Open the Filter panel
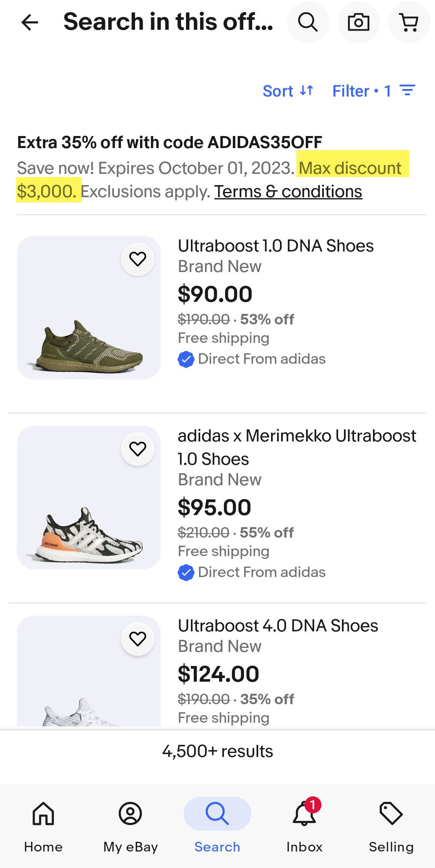Image resolution: width=435 pixels, height=868 pixels. [373, 91]
